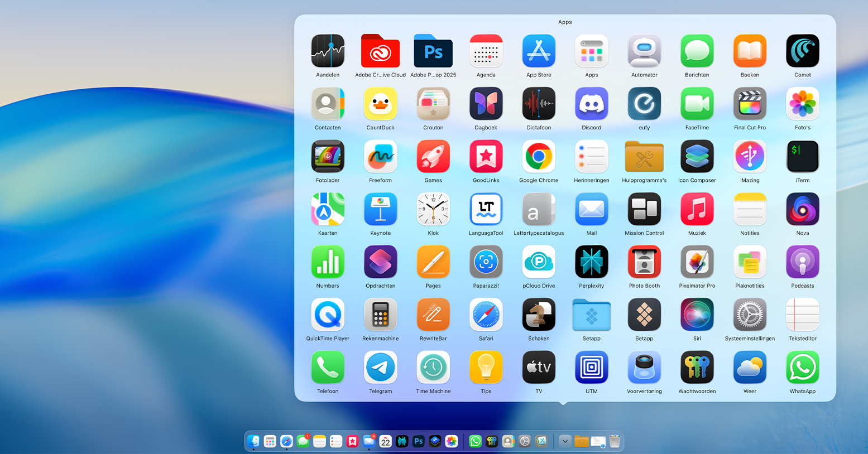Open Teksteditor

click(803, 315)
